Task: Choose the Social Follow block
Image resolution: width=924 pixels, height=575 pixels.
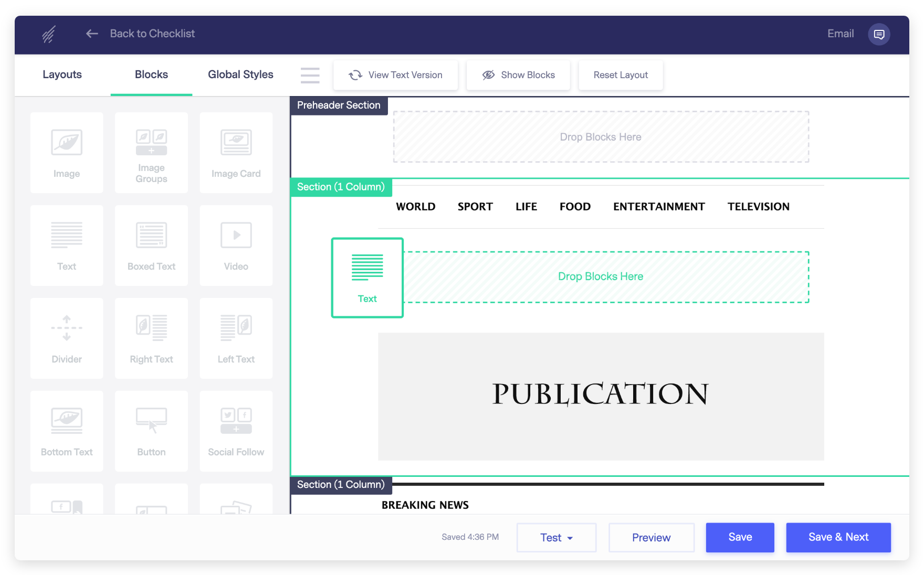Action: point(236,431)
